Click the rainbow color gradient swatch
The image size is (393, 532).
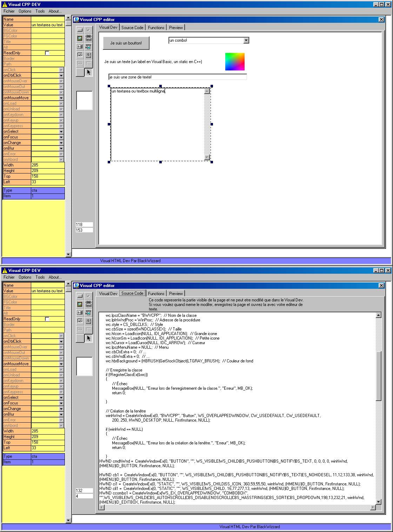tap(235, 62)
